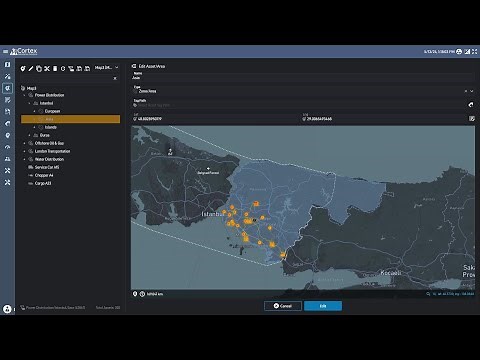
Task: Clear the tree search field with X
Action: 115,78
